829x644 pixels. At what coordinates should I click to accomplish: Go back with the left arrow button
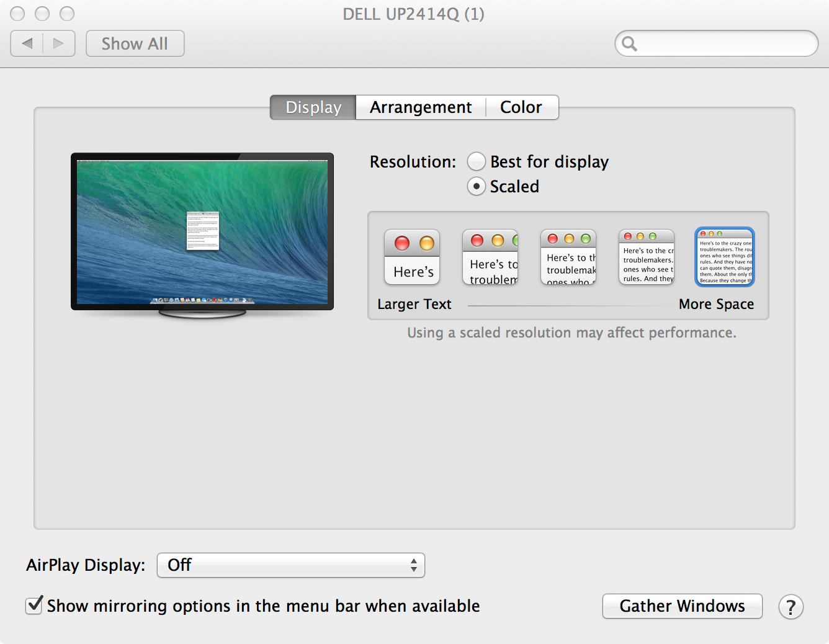pos(27,43)
